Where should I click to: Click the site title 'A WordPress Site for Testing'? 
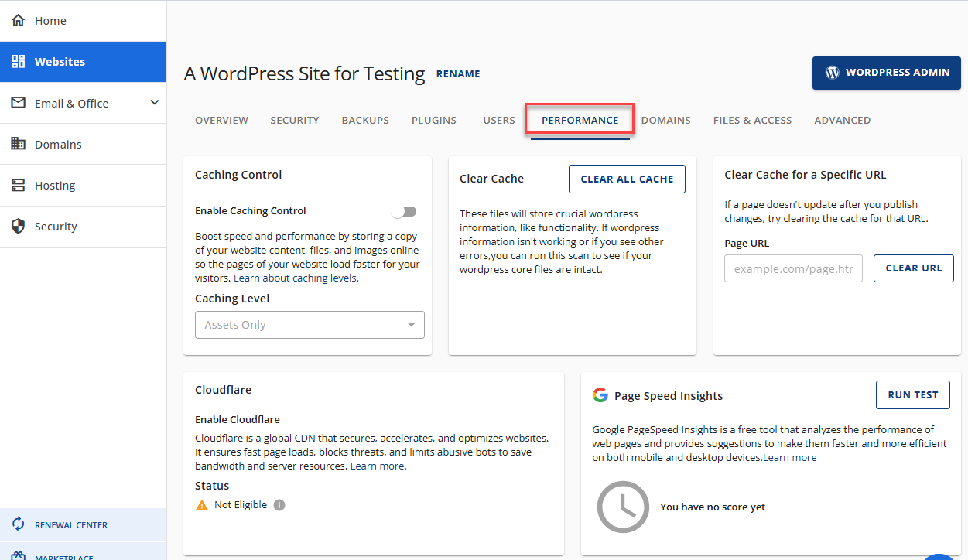[304, 74]
